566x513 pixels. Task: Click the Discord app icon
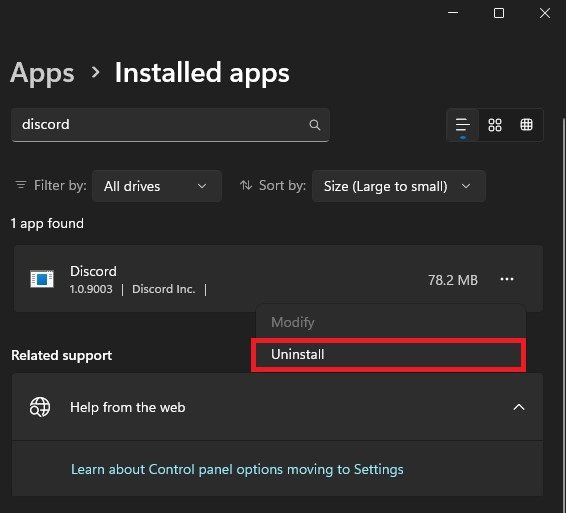pyautogui.click(x=42, y=279)
